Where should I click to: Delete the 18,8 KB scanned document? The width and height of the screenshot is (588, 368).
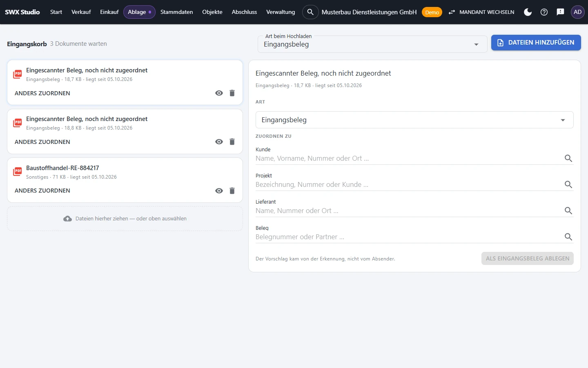232,142
